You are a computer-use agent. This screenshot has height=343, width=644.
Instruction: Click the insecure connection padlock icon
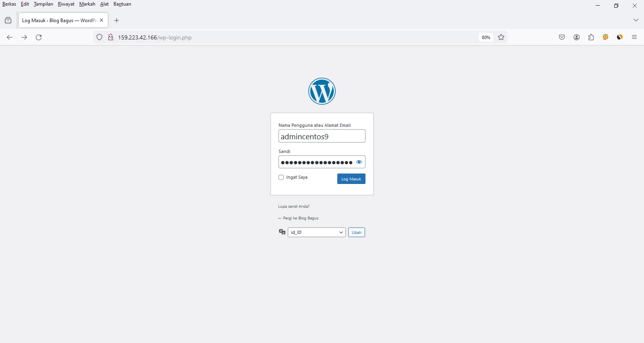pyautogui.click(x=110, y=37)
